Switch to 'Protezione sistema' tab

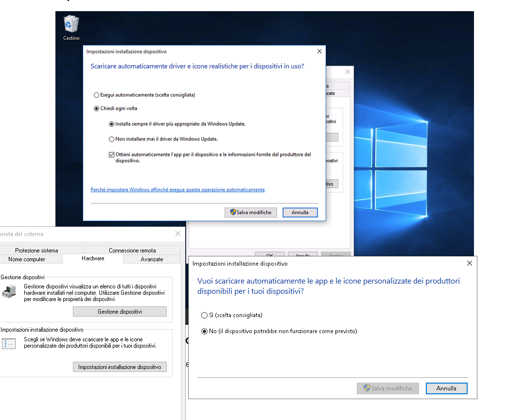[36, 251]
